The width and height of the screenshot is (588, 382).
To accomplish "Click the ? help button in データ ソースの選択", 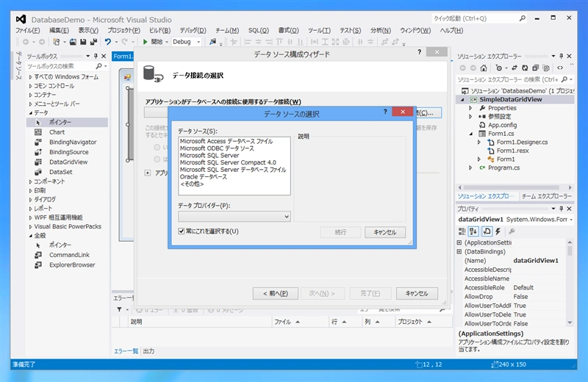I will click(x=385, y=112).
